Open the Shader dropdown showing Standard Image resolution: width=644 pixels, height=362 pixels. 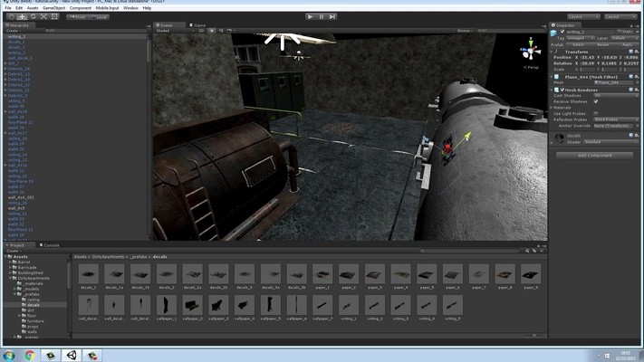(x=611, y=142)
